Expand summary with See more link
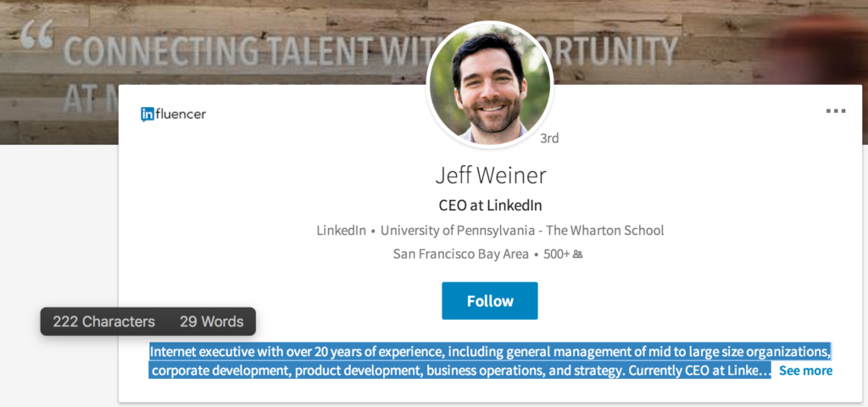The height and width of the screenshot is (407, 868). tap(805, 371)
